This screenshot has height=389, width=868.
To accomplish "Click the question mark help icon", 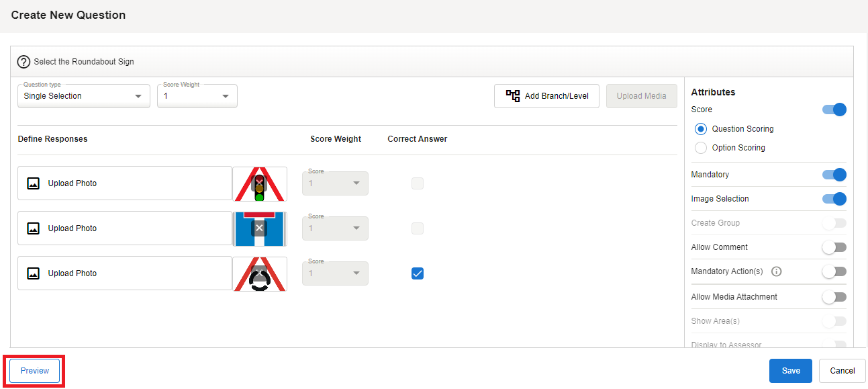I will (x=23, y=62).
